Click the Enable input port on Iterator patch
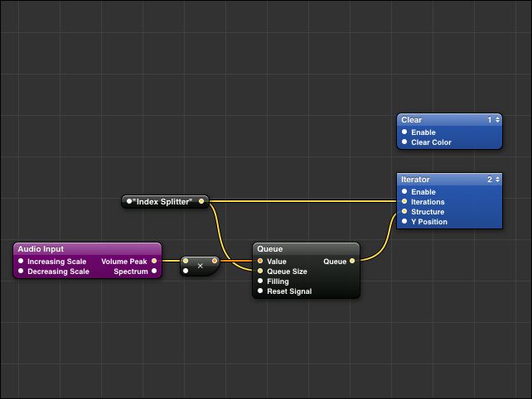Image resolution: width=532 pixels, height=399 pixels. (x=404, y=192)
